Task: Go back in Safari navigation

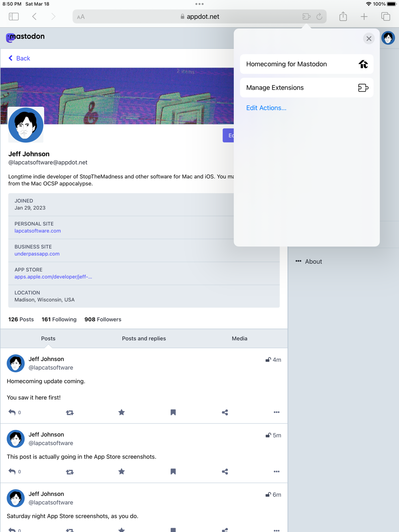Action: [34, 16]
